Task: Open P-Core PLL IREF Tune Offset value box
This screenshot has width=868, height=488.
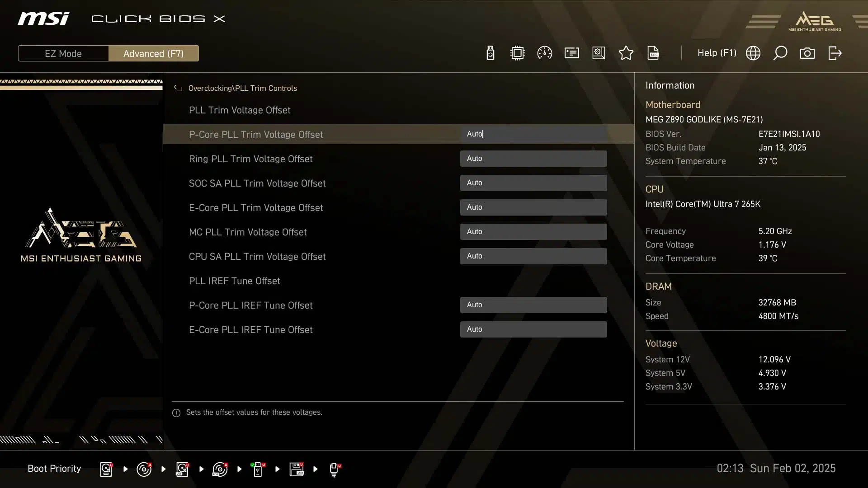Action: pyautogui.click(x=533, y=305)
